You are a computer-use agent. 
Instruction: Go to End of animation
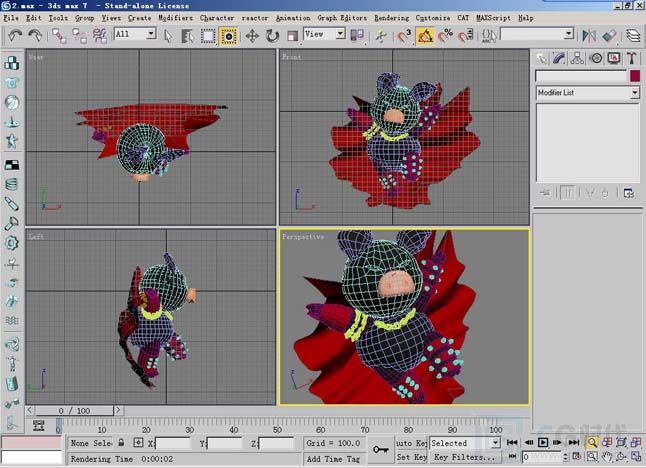(x=574, y=442)
